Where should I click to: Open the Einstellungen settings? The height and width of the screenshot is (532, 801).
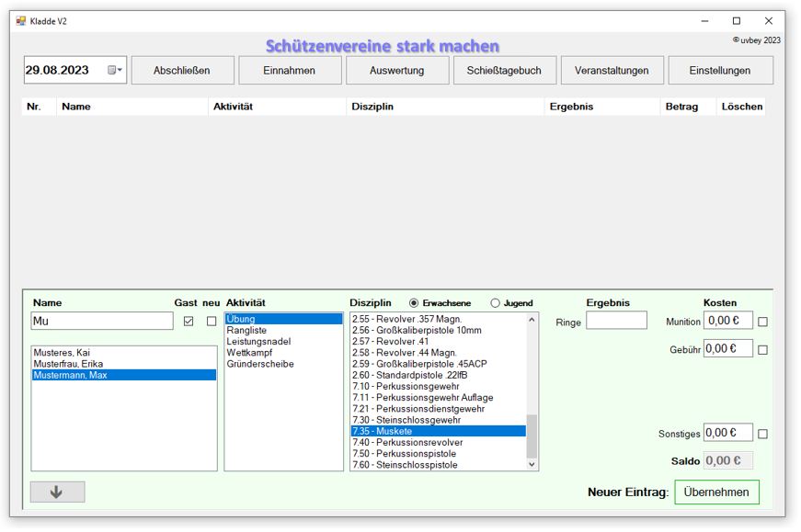[720, 71]
